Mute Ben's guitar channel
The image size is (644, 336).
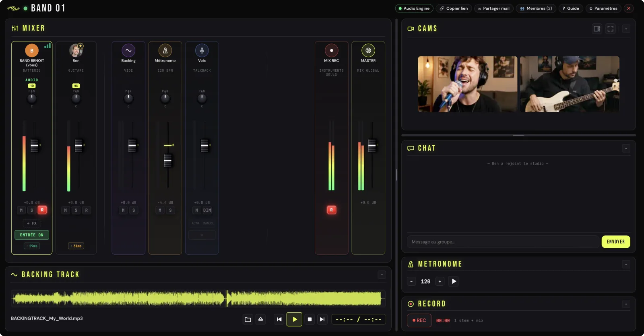(x=66, y=210)
